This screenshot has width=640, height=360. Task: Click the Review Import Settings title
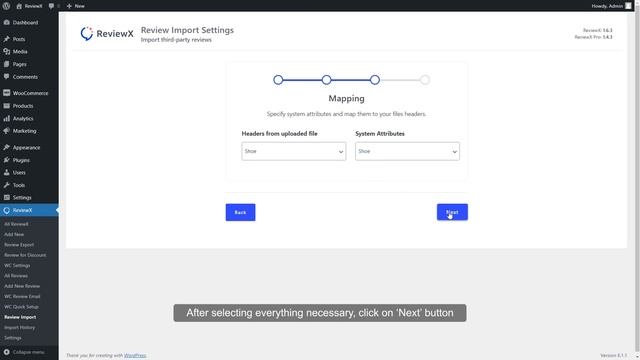click(x=187, y=30)
